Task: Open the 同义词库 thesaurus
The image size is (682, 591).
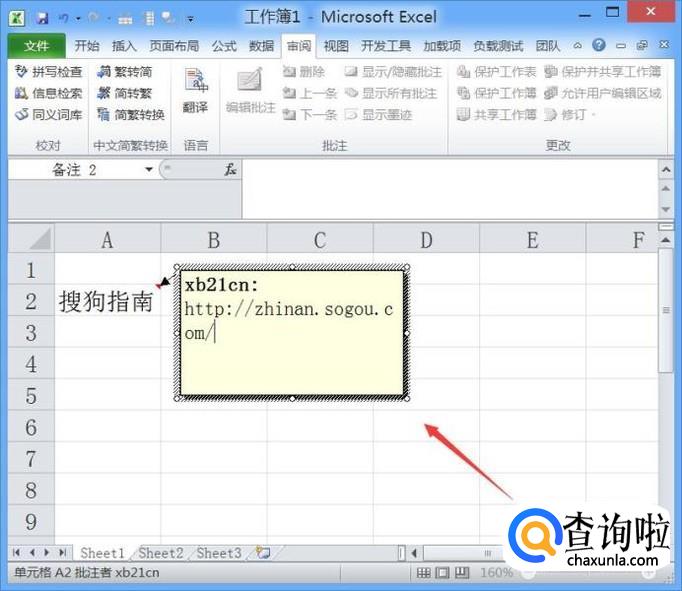Action: click(x=48, y=114)
